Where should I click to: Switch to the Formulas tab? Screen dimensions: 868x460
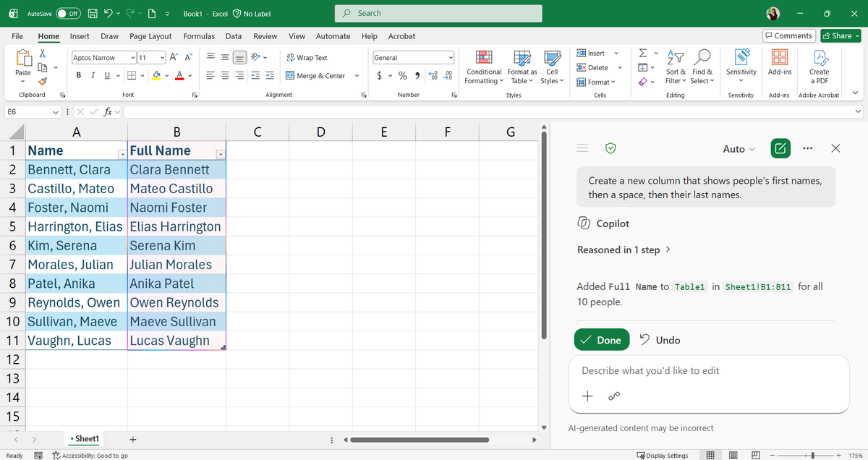[199, 36]
